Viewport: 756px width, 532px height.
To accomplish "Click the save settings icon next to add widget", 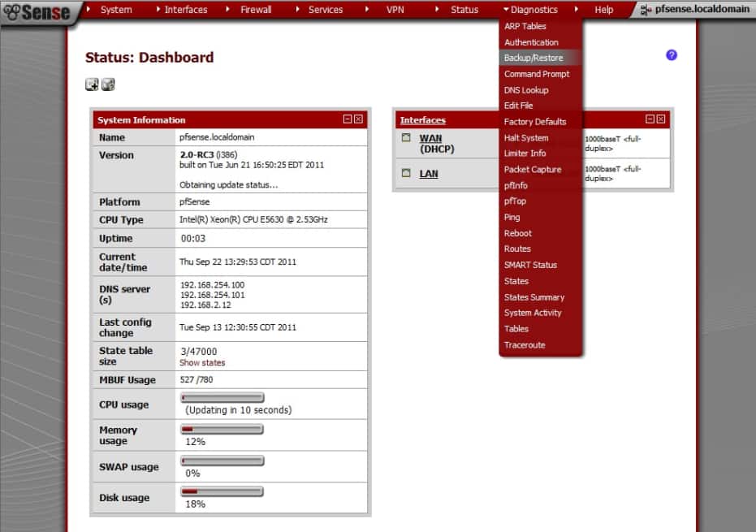I will pos(108,84).
